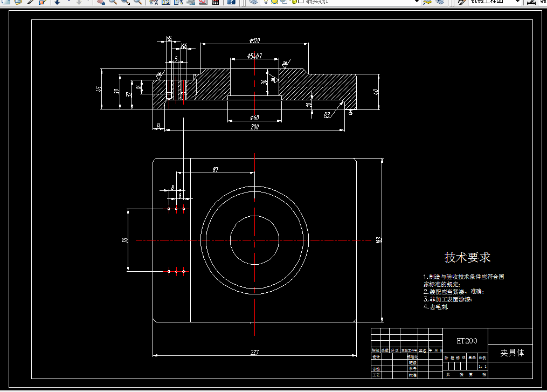This screenshot has height=392, width=547.
Task: Select the φ54H7 bore dimension text
Action: point(254,56)
